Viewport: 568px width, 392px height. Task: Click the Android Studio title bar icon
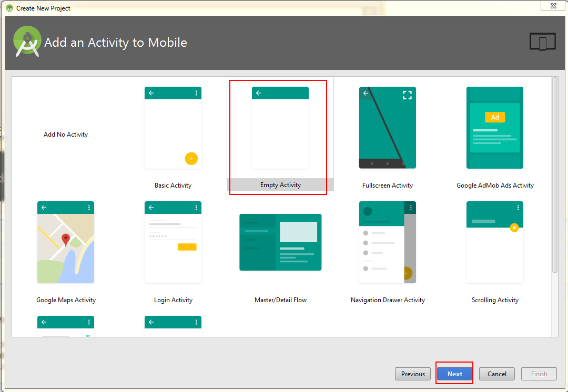pos(9,8)
